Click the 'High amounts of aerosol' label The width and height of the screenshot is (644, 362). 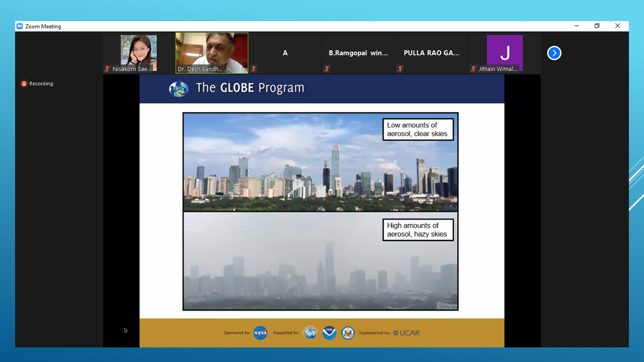coord(418,230)
